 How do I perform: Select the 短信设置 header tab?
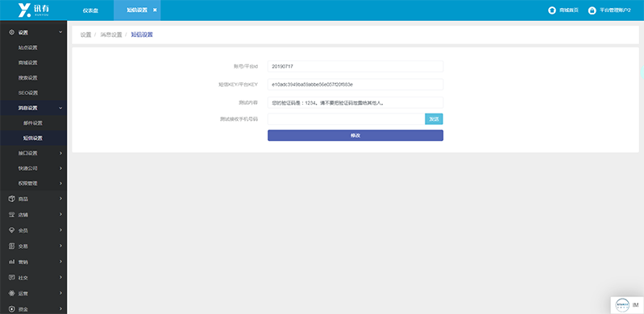tap(137, 10)
